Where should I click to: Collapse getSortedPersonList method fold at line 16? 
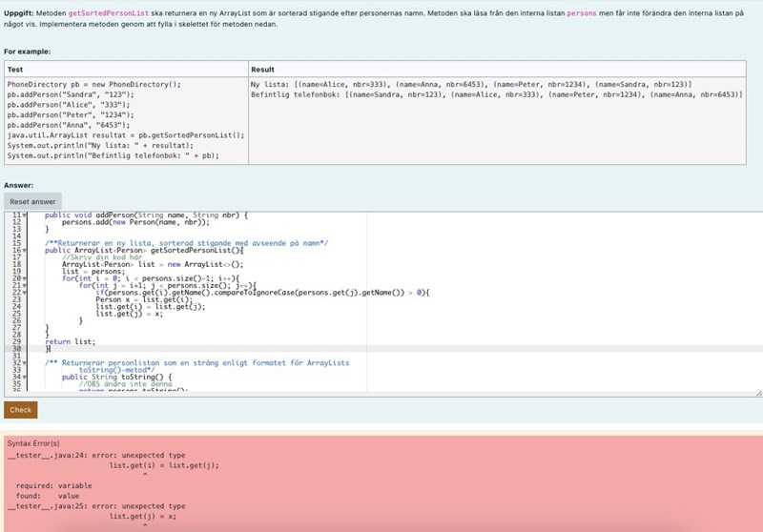25,250
